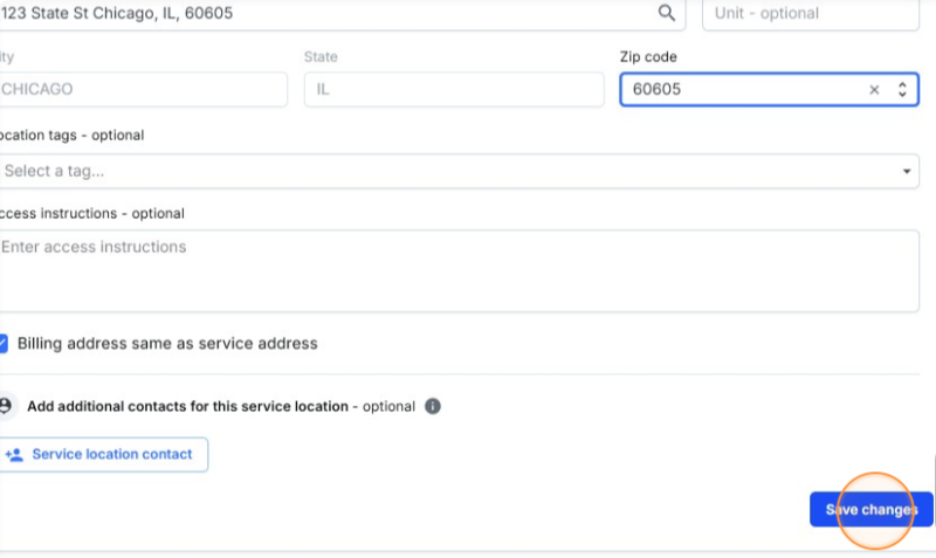
Task: Click the Service location contact button
Action: 105,455
